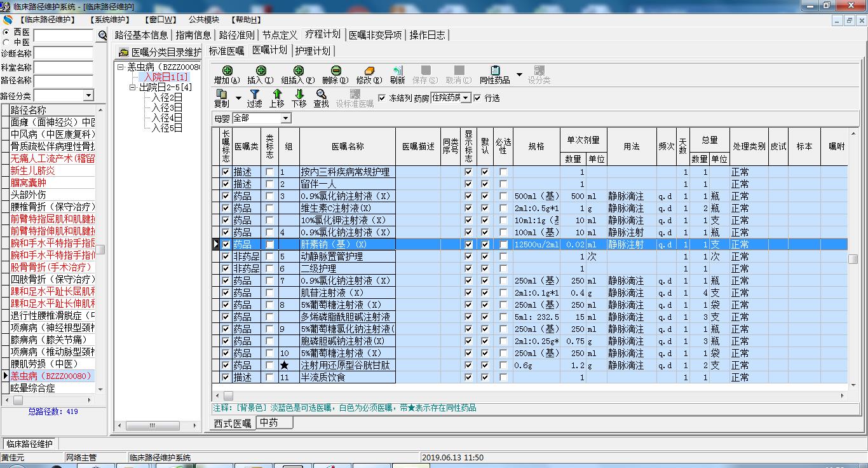The image size is (868, 468).
Task: Collapse the 恙虫病 tree node
Action: (x=121, y=67)
